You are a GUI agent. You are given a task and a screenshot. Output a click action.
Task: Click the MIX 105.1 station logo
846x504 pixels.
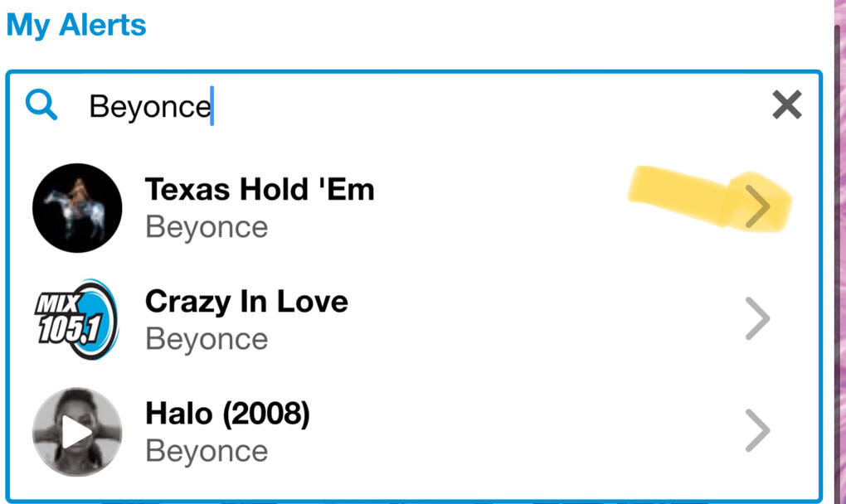(x=77, y=319)
